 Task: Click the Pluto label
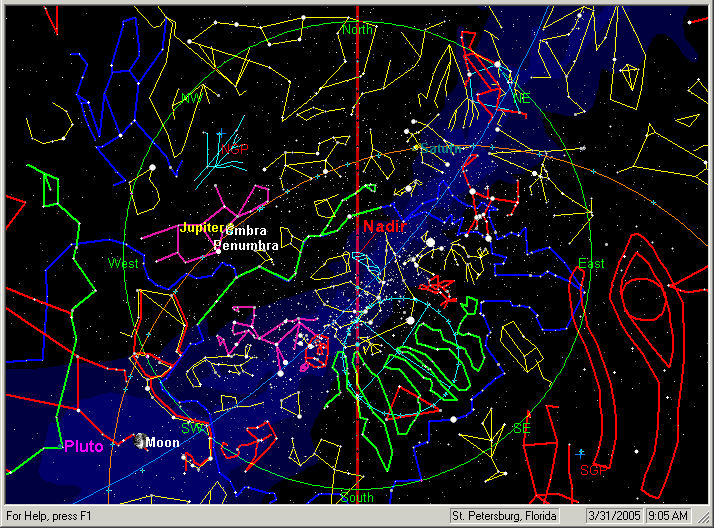tap(84, 446)
